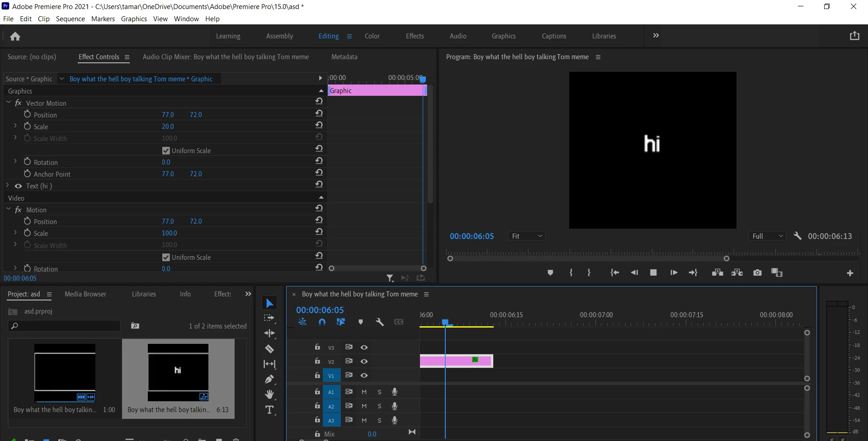Click Go to Out point button
Viewport: 868px width, 441px height.
(x=693, y=272)
